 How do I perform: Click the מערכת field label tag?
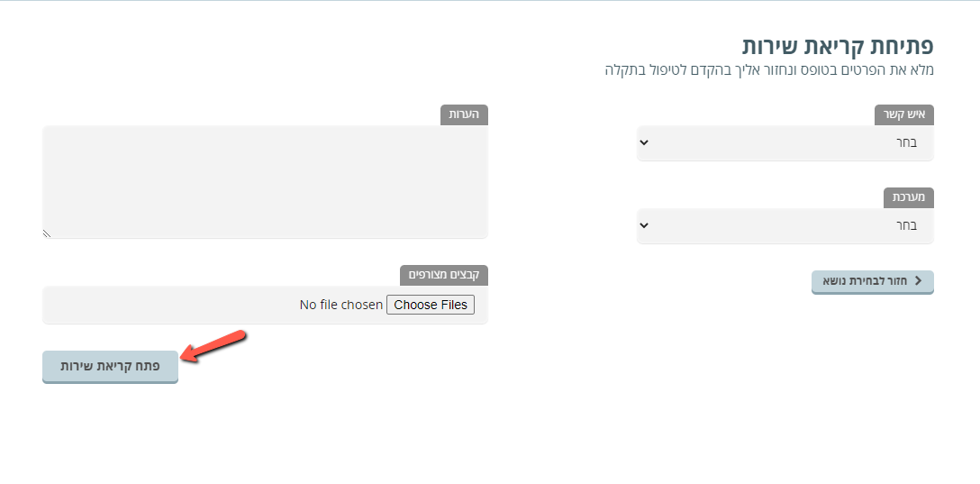[909, 197]
